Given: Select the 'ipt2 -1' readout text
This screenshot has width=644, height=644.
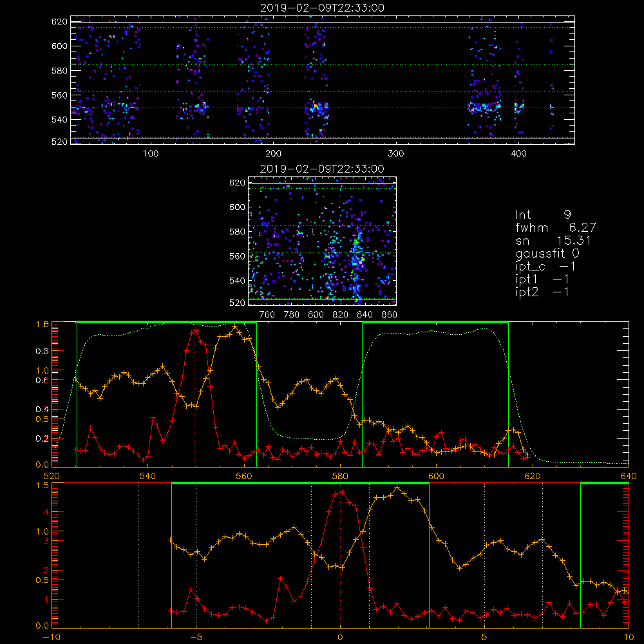Looking at the screenshot, I should pos(542,292).
